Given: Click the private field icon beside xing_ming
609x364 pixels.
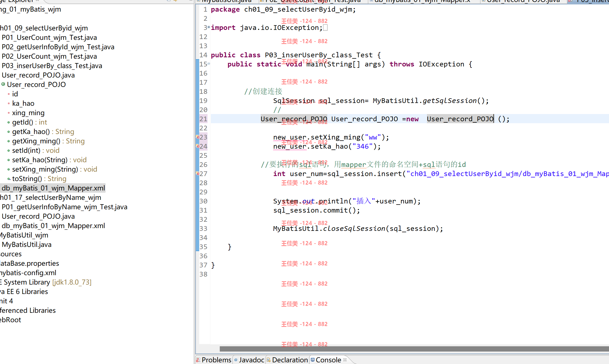Looking at the screenshot, I should tap(9, 113).
